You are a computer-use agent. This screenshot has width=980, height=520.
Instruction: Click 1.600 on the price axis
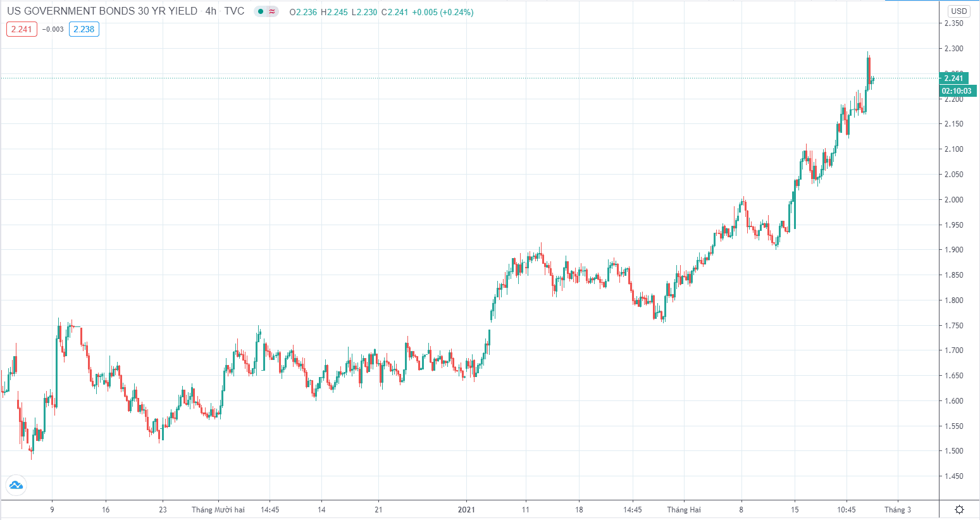(953, 401)
